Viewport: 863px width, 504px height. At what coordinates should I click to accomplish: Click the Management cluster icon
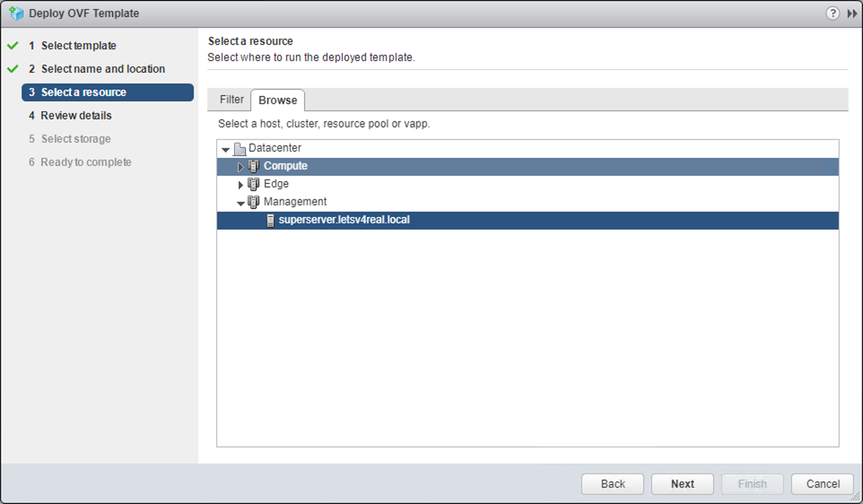point(253,202)
